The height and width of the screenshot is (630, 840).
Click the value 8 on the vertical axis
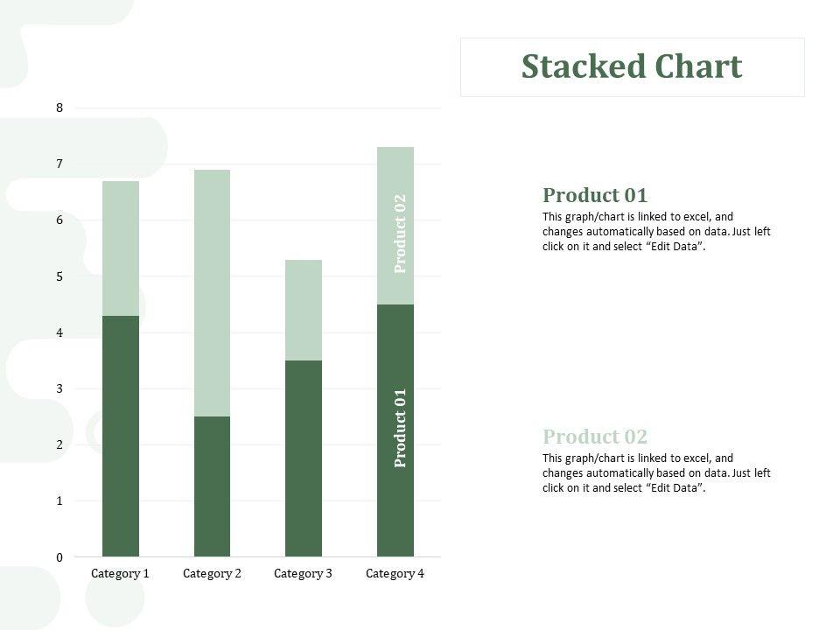(59, 108)
